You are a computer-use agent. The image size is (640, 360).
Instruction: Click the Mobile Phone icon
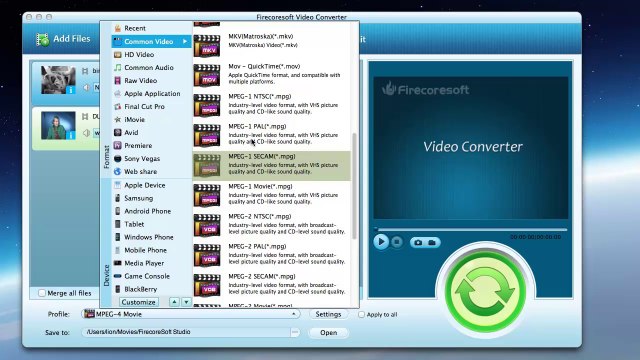coord(118,250)
